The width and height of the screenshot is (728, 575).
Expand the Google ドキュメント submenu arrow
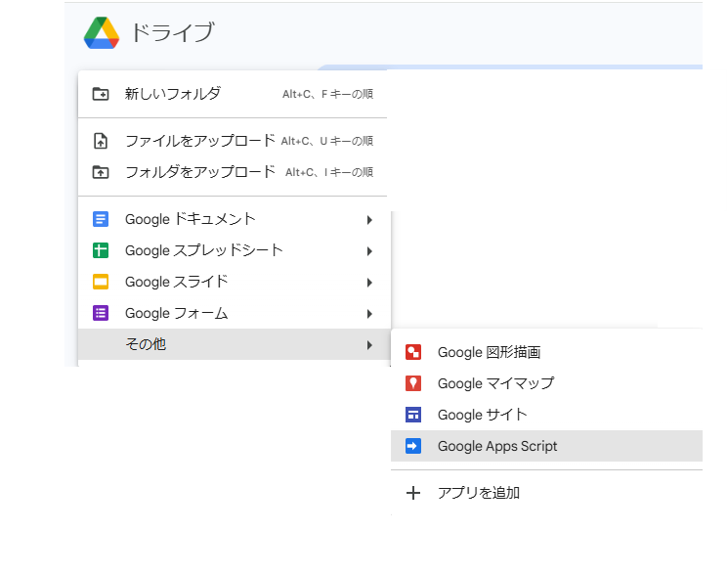pos(369,220)
